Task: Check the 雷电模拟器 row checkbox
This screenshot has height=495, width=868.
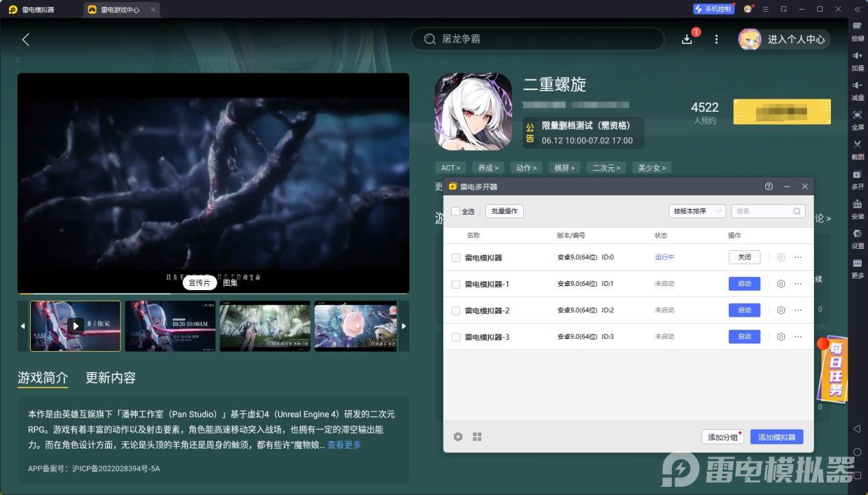Action: (x=456, y=258)
